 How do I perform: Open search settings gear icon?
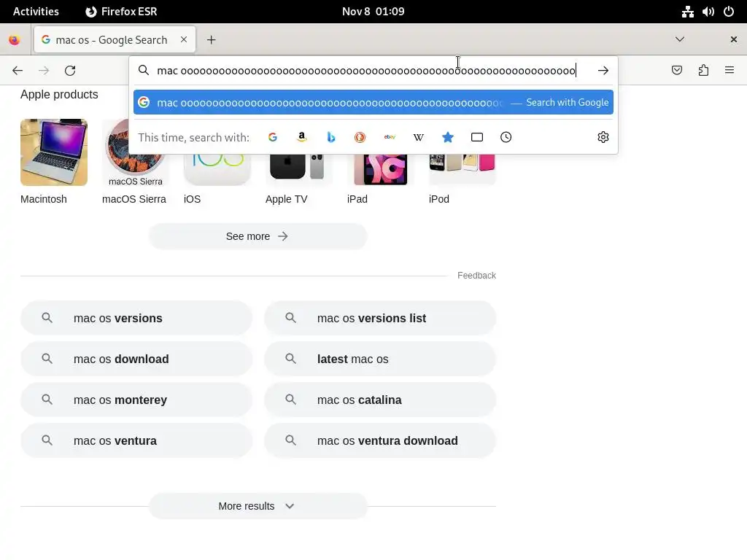(x=603, y=137)
